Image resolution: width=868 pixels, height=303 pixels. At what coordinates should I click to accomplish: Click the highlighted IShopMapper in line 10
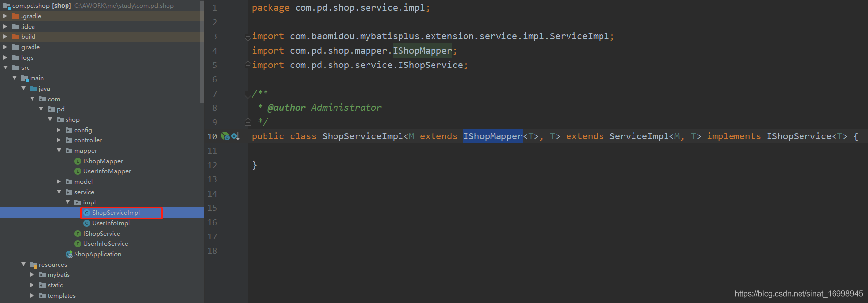click(493, 136)
